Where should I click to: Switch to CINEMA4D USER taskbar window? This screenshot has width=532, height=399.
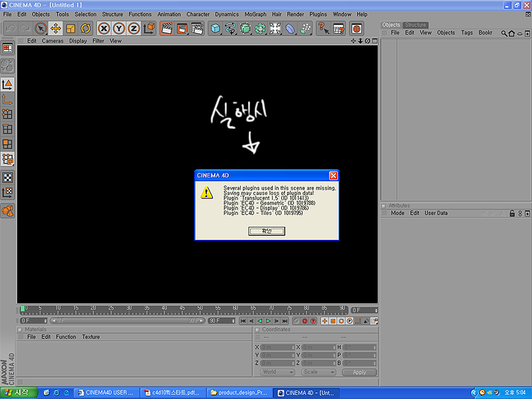[x=106, y=392]
